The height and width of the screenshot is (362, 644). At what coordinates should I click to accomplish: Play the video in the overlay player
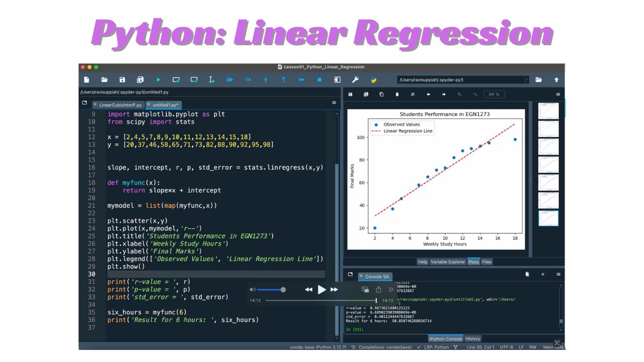click(322, 290)
